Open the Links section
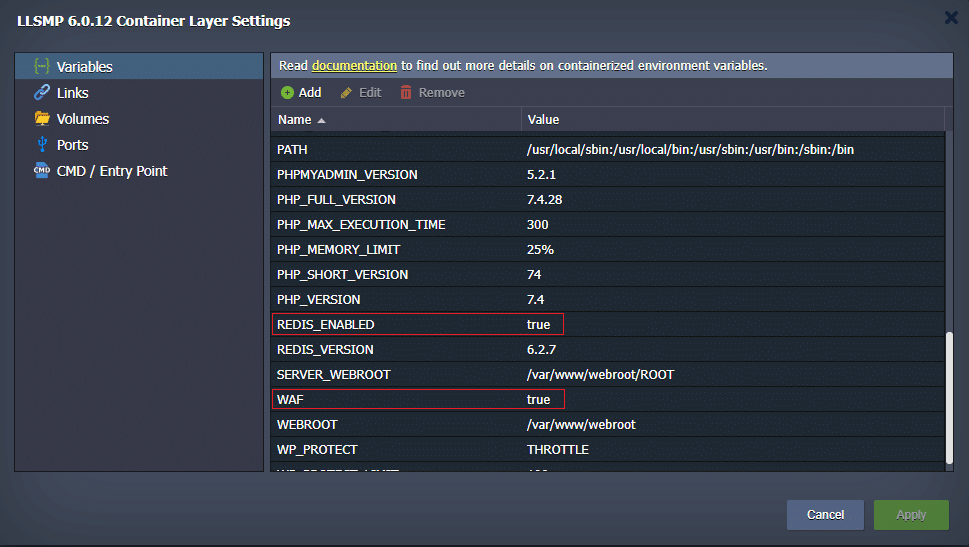The width and height of the screenshot is (969, 547). coord(72,93)
